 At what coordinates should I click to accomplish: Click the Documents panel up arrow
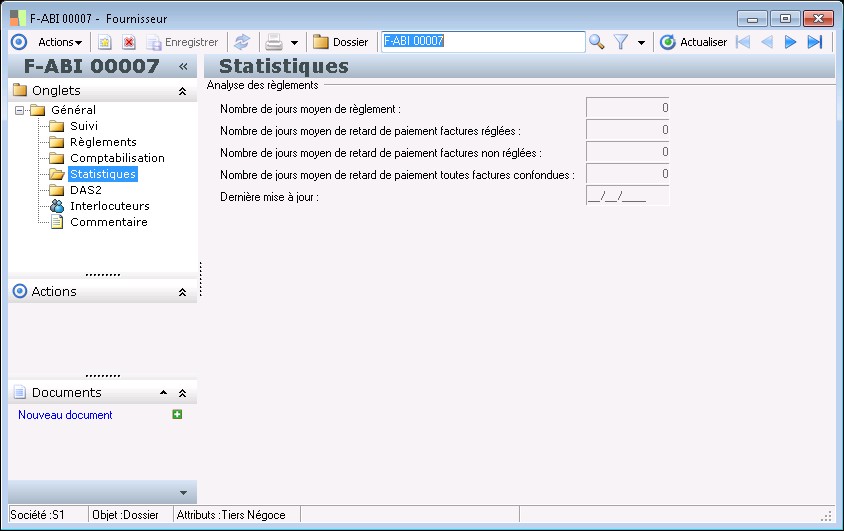(x=164, y=393)
